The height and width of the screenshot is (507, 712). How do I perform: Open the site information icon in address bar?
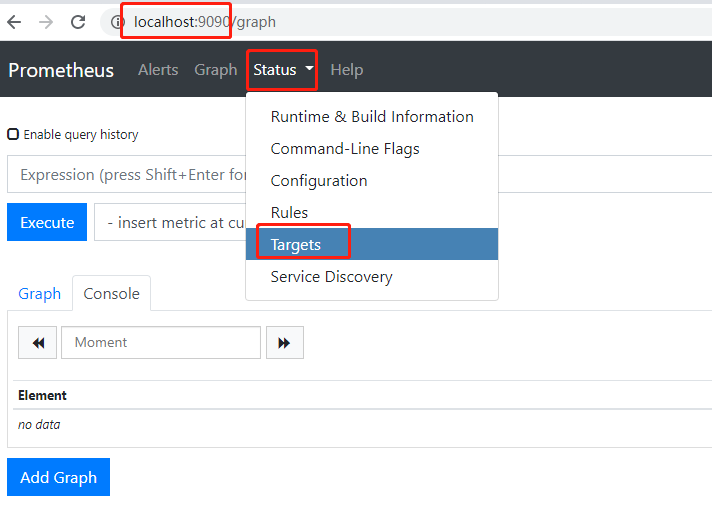[117, 22]
